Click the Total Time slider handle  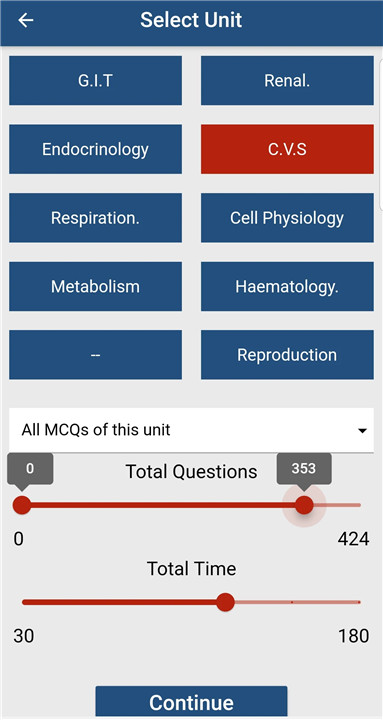(x=225, y=602)
